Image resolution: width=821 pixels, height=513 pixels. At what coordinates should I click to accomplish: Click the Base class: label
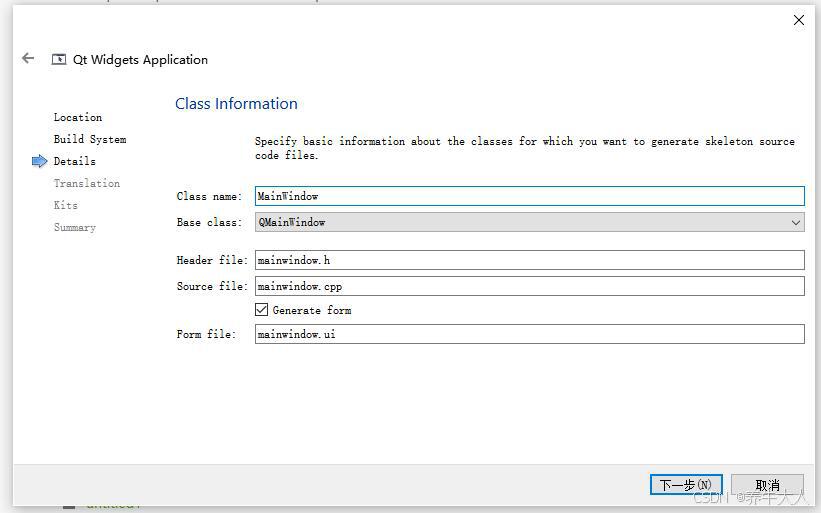coord(209,222)
